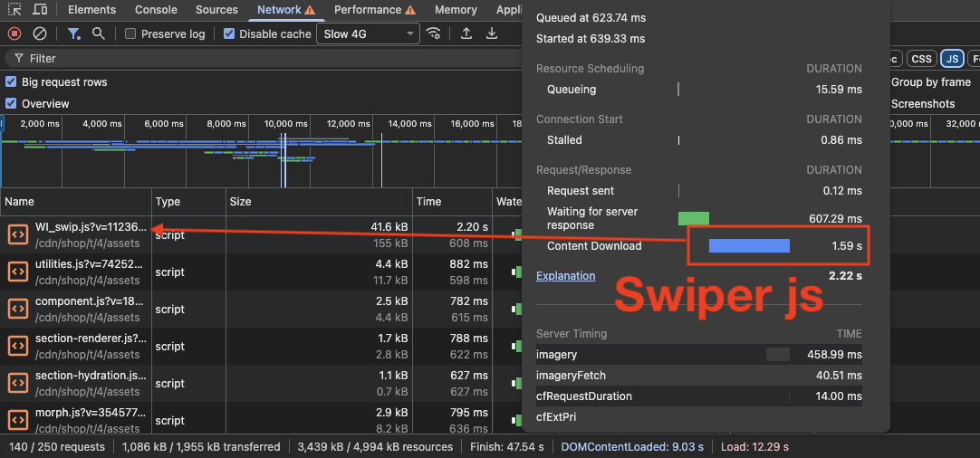Open network conditions wifi settings icon
Viewport: 980px width, 458px height.
click(x=435, y=33)
